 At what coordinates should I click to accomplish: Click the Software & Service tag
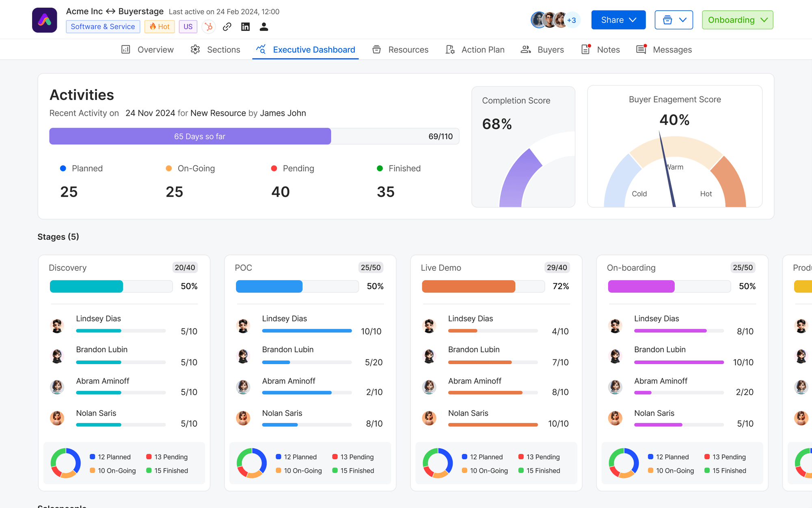[x=103, y=27]
